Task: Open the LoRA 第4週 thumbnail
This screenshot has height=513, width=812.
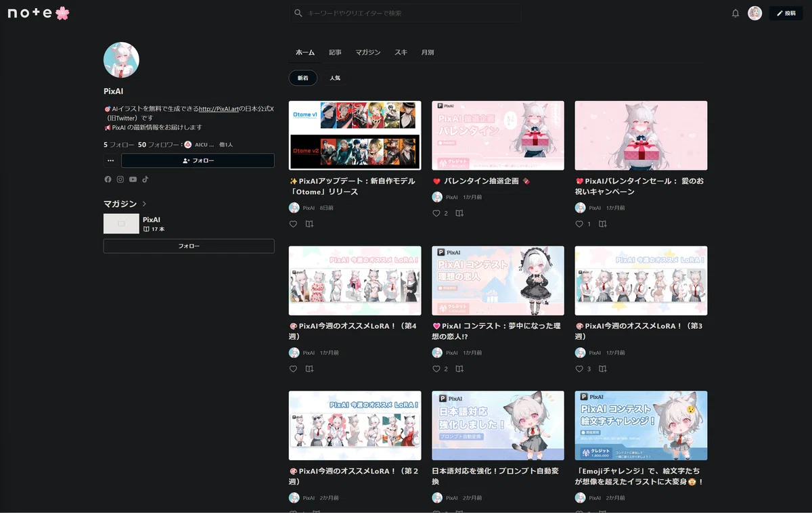Action: (355, 281)
